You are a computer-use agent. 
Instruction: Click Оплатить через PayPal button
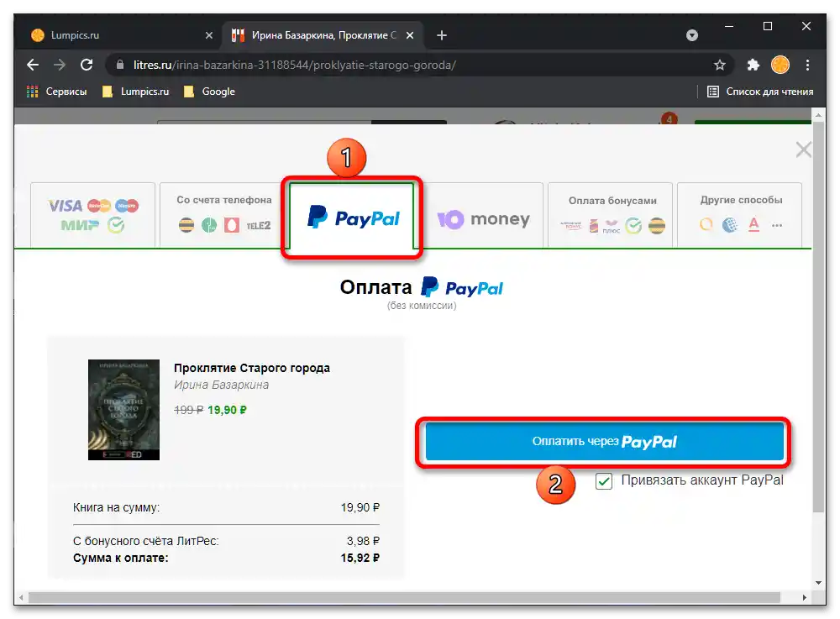(x=604, y=441)
